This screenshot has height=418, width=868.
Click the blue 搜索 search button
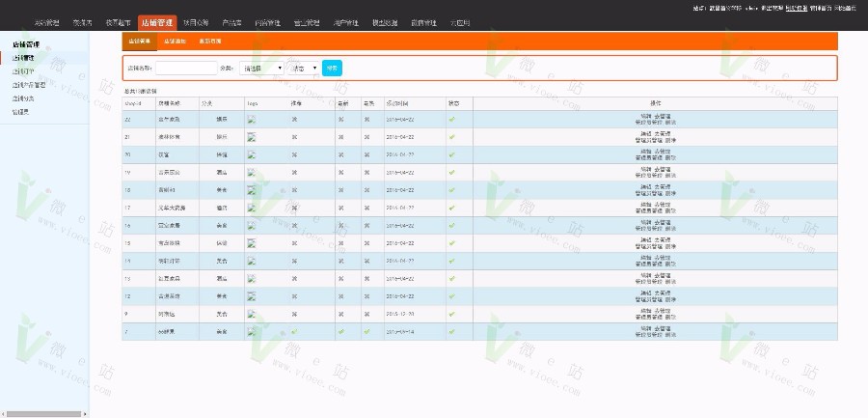[332, 69]
